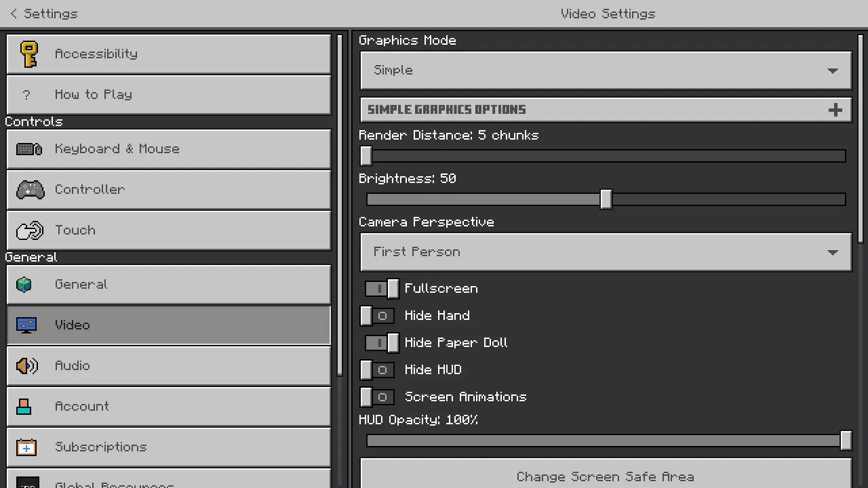Screen dimensions: 868x488
Task: Expand Simple Graphics Options with plus
Action: pyautogui.click(x=835, y=110)
